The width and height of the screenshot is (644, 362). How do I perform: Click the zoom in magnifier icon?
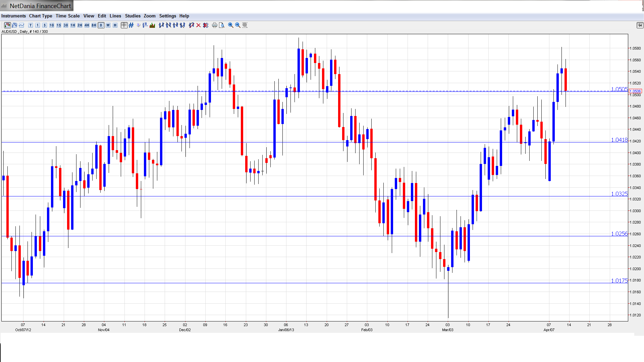(231, 25)
